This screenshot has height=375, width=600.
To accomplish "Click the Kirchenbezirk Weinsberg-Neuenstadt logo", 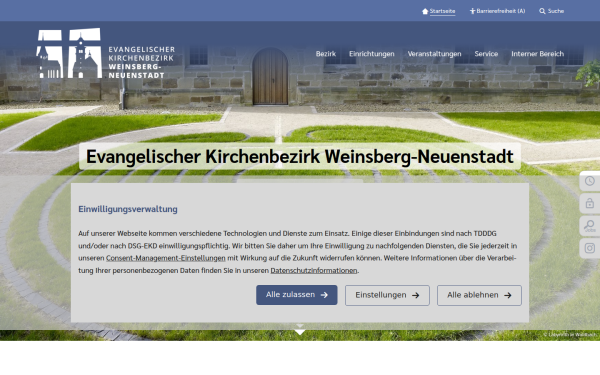I will [106, 53].
